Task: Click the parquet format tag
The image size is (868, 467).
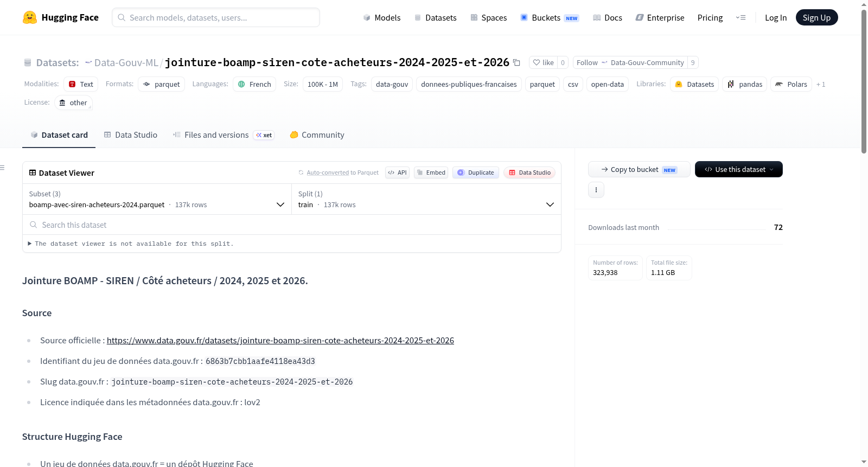Action: click(x=161, y=84)
